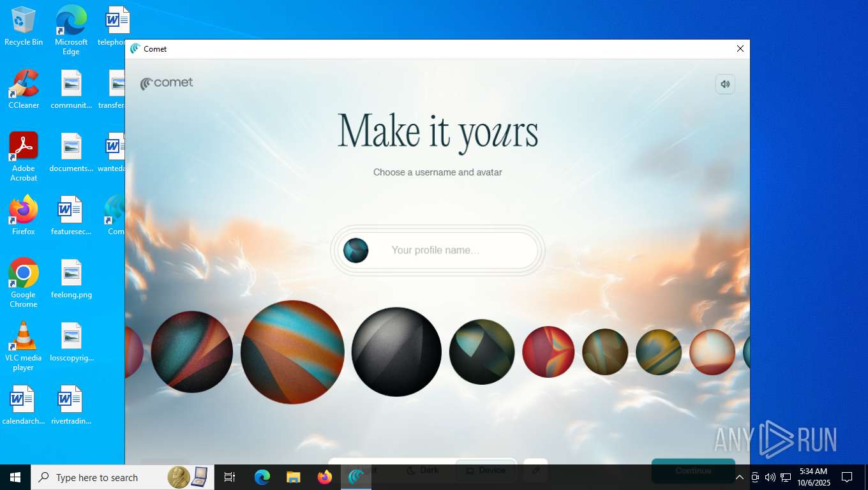868x490 pixels.
Task: Select the communit... image file on desktop
Action: (x=71, y=89)
